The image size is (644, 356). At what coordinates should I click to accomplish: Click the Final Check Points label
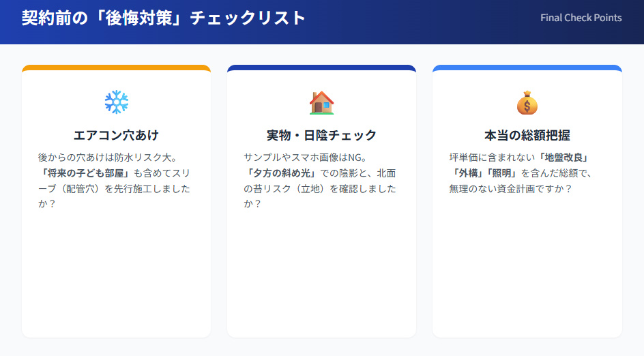(x=581, y=18)
